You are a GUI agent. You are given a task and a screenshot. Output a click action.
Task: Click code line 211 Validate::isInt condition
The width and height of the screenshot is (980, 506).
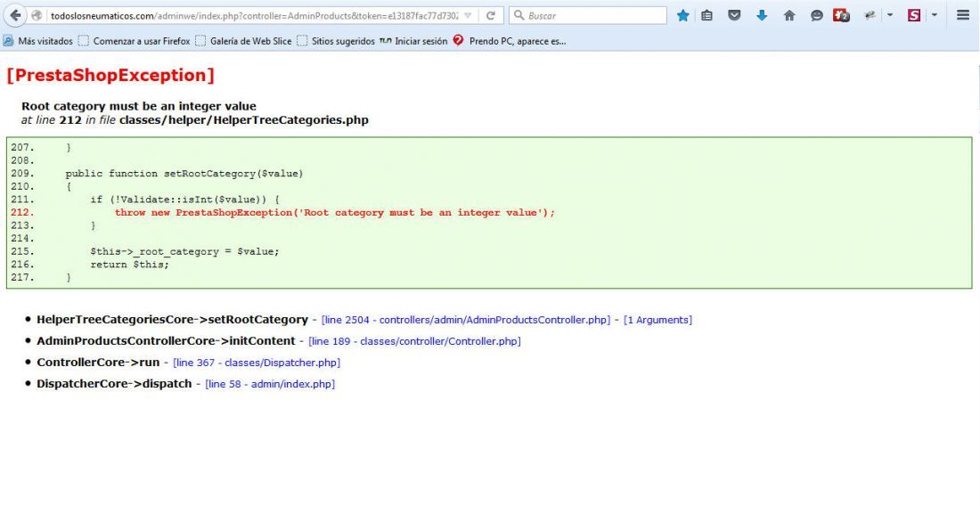[184, 200]
